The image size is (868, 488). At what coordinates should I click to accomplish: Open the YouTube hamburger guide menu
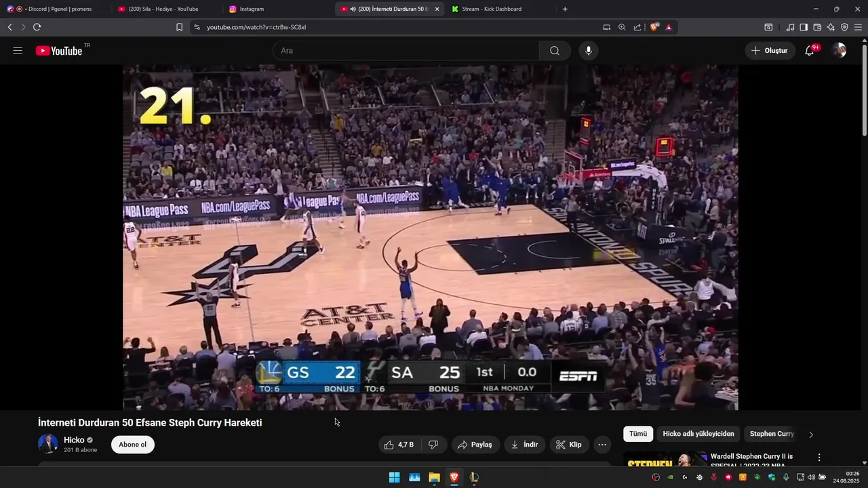click(18, 51)
